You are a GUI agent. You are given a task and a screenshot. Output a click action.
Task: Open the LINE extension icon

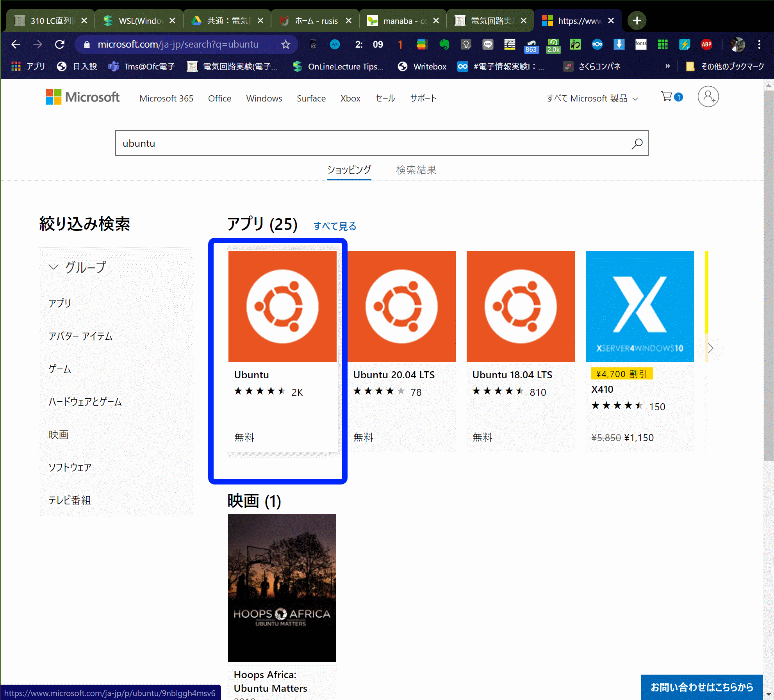click(x=488, y=45)
